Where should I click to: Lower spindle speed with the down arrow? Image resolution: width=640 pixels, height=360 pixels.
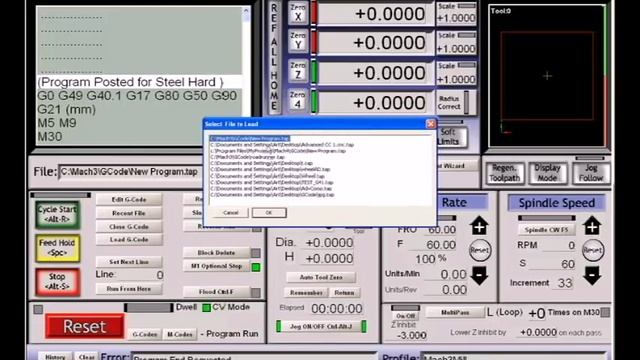tap(592, 276)
